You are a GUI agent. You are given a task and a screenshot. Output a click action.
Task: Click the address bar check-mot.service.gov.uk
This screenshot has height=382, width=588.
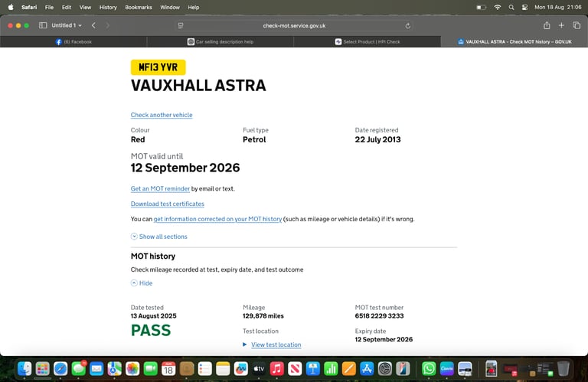click(294, 26)
